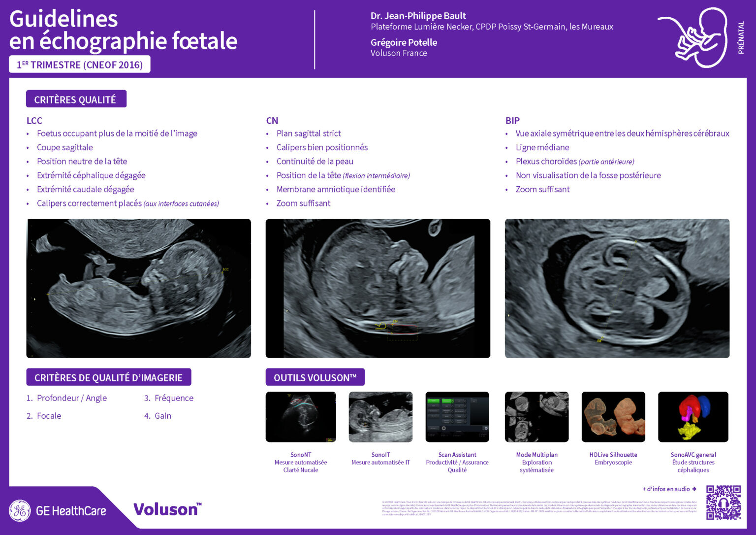Click the LCC ultrasound image
Image resolution: width=756 pixels, height=535 pixels.
139,288
